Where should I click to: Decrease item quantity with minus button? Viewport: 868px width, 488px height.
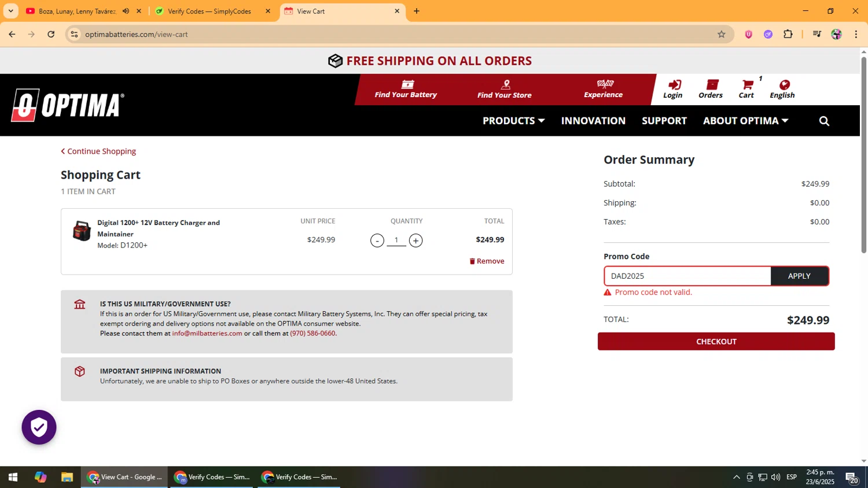(377, 241)
